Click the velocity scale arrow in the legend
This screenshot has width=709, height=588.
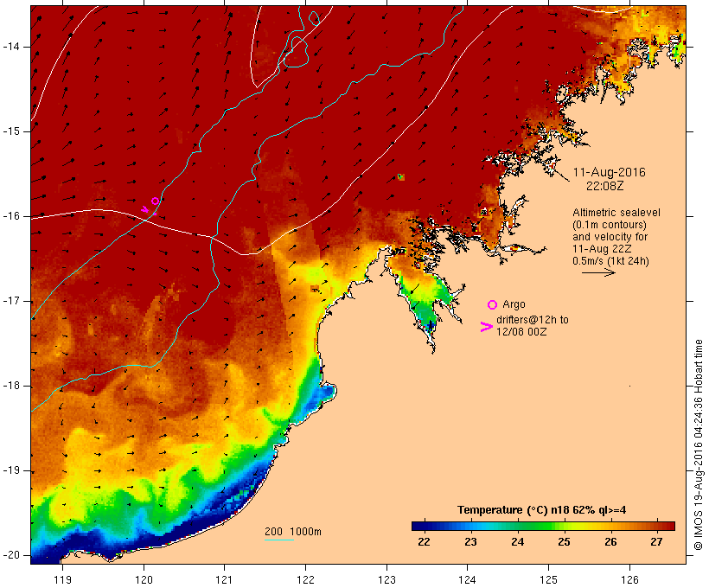pyautogui.click(x=598, y=272)
